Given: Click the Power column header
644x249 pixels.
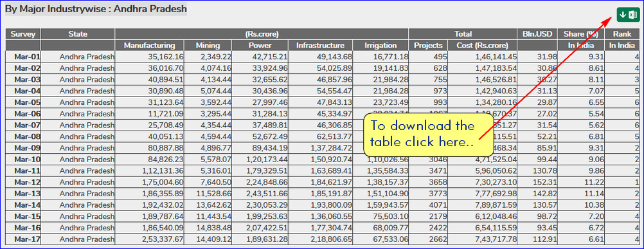Looking at the screenshot, I should (260, 46).
